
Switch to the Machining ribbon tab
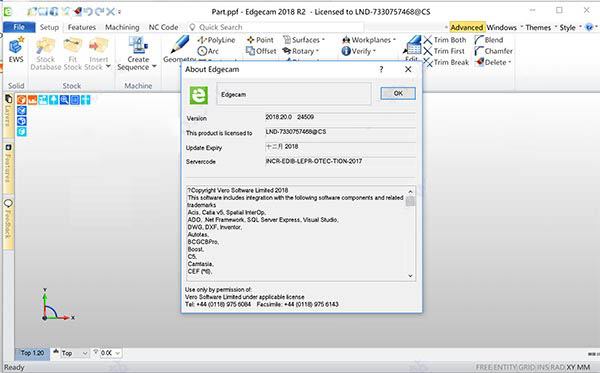(122, 27)
